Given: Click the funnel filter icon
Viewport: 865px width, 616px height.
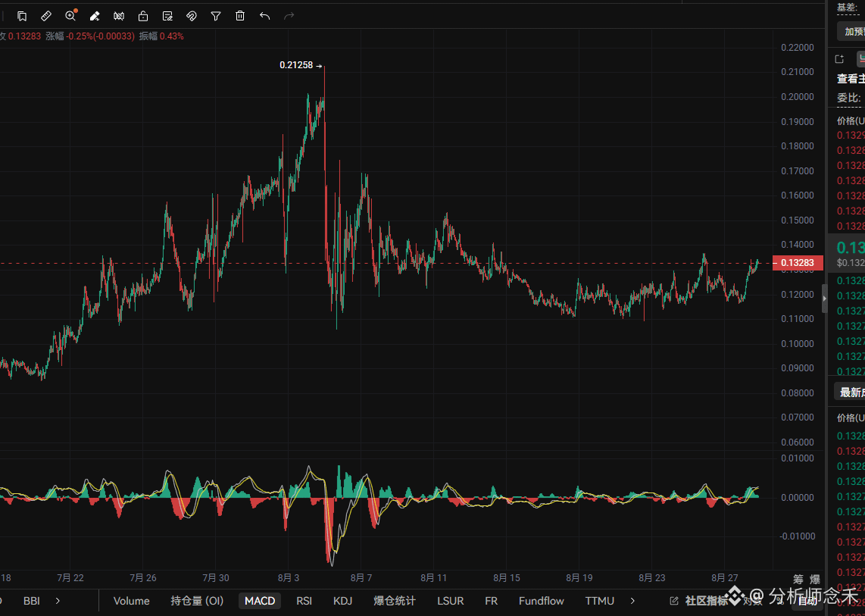Looking at the screenshot, I should pyautogui.click(x=216, y=16).
